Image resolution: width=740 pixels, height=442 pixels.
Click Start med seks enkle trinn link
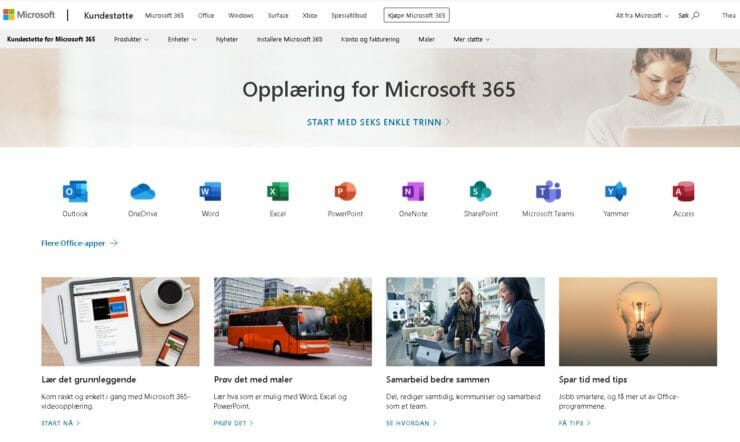click(378, 122)
